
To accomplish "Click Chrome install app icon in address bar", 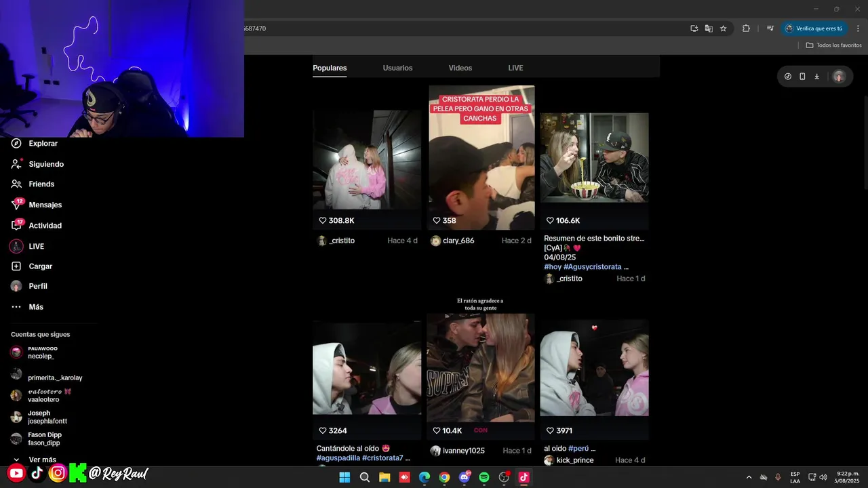I will pyautogui.click(x=694, y=28).
